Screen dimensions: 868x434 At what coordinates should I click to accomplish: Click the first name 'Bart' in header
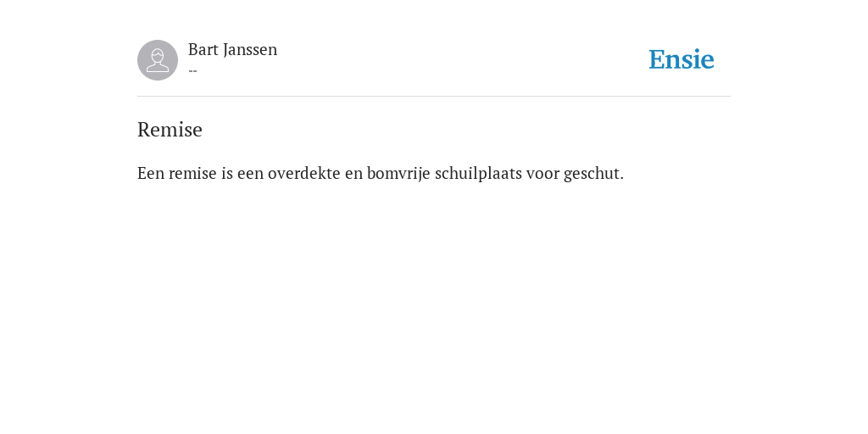pyautogui.click(x=203, y=50)
